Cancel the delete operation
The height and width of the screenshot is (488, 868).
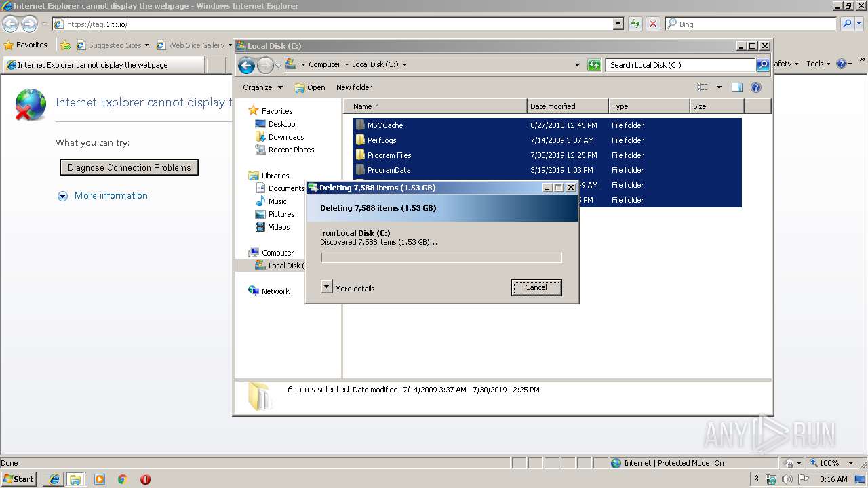coord(536,287)
